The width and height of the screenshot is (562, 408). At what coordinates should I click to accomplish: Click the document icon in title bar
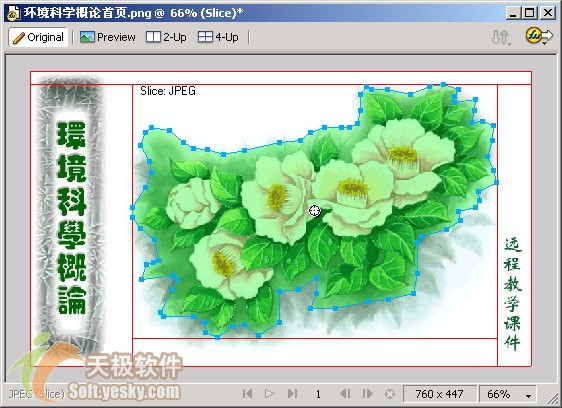pyautogui.click(x=14, y=13)
